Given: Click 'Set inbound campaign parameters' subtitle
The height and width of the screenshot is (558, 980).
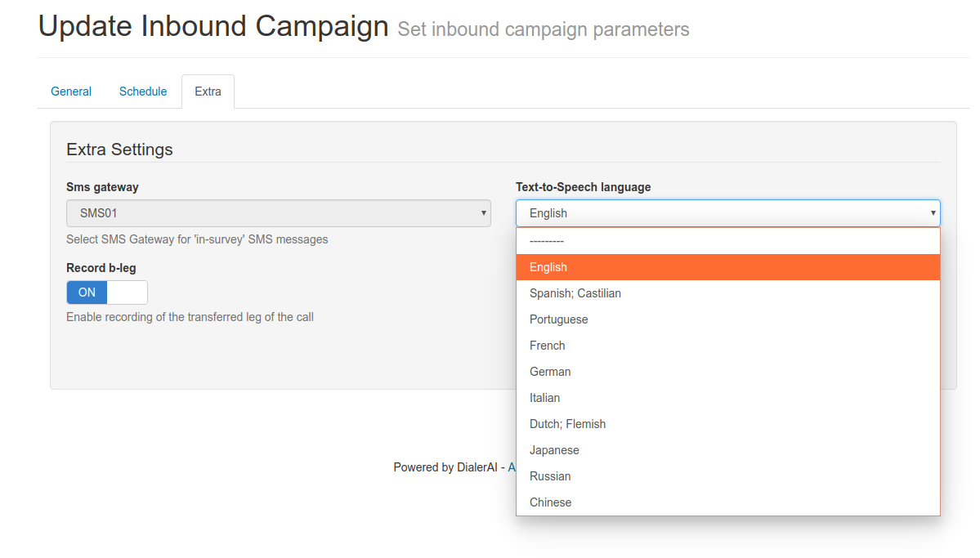Looking at the screenshot, I should pyautogui.click(x=543, y=29).
